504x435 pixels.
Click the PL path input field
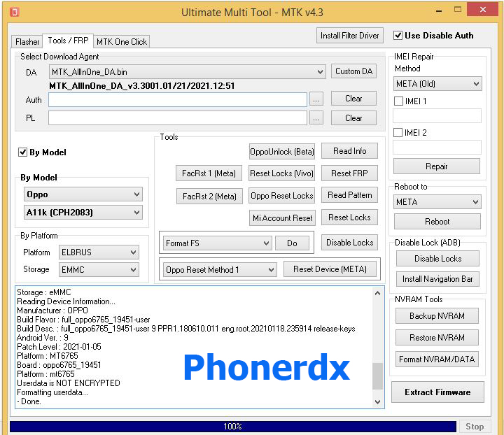click(178, 118)
